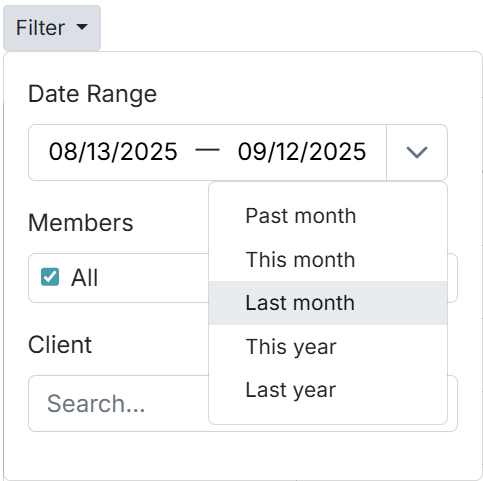Image resolution: width=483 pixels, height=481 pixels.
Task: Click the Client heading
Action: (x=60, y=345)
